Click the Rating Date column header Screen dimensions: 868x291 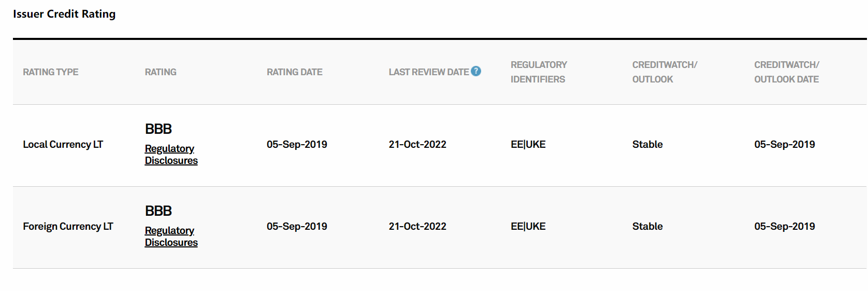click(295, 72)
